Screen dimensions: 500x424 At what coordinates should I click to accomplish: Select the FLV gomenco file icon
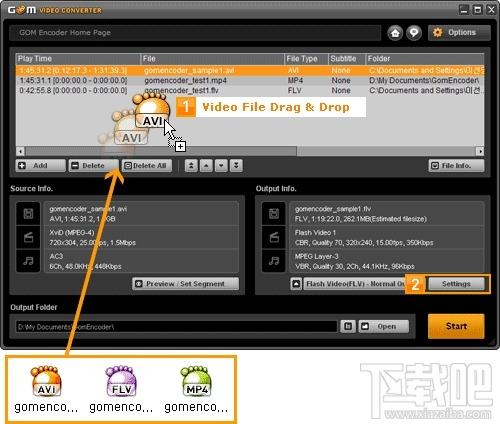121,389
